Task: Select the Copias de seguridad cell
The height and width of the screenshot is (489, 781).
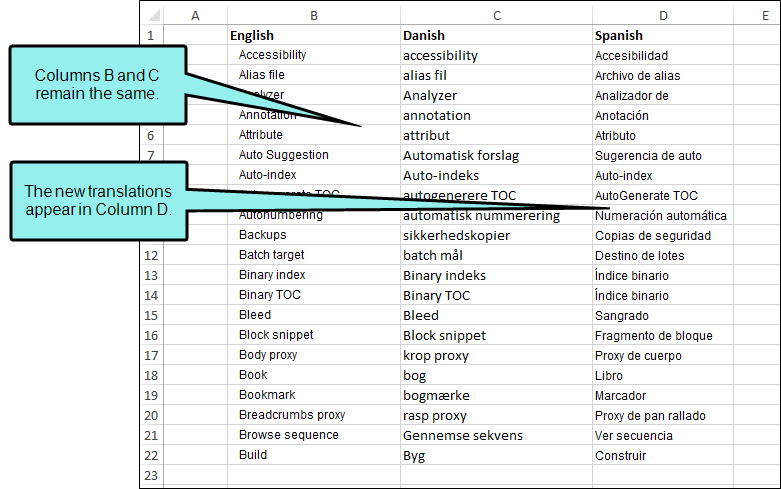Action: click(x=663, y=236)
